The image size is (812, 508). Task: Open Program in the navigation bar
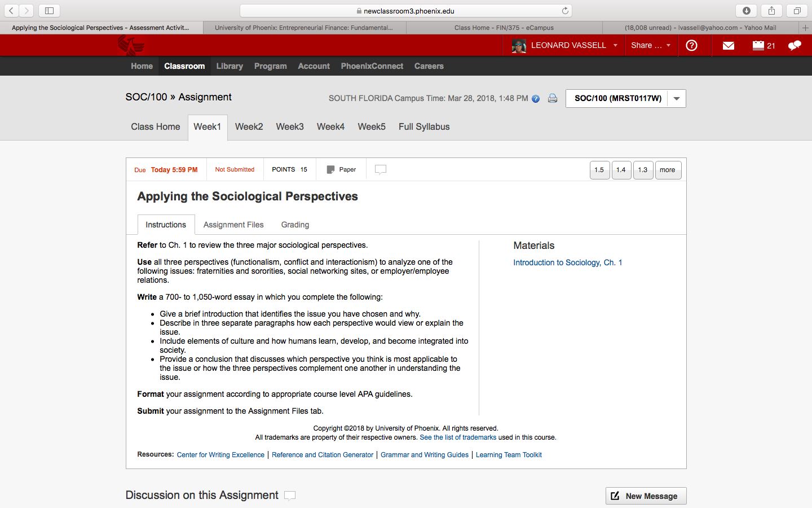[x=271, y=66]
